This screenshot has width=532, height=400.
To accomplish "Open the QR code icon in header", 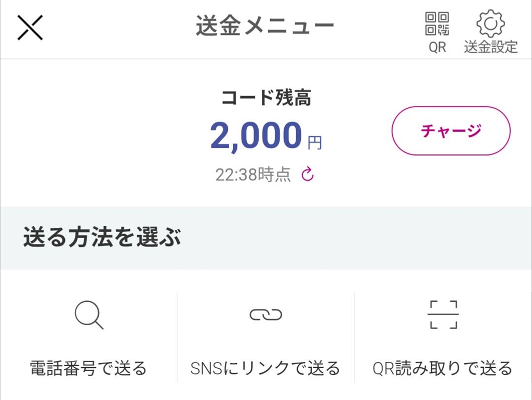I will 437,23.
